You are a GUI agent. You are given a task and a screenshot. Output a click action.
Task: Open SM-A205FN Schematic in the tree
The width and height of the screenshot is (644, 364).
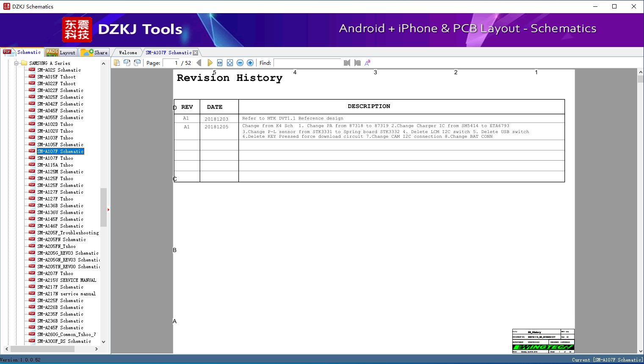61,239
